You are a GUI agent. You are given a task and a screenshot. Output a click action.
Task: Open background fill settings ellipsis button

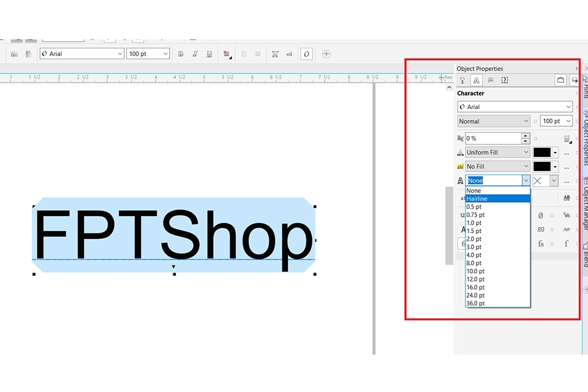567,167
